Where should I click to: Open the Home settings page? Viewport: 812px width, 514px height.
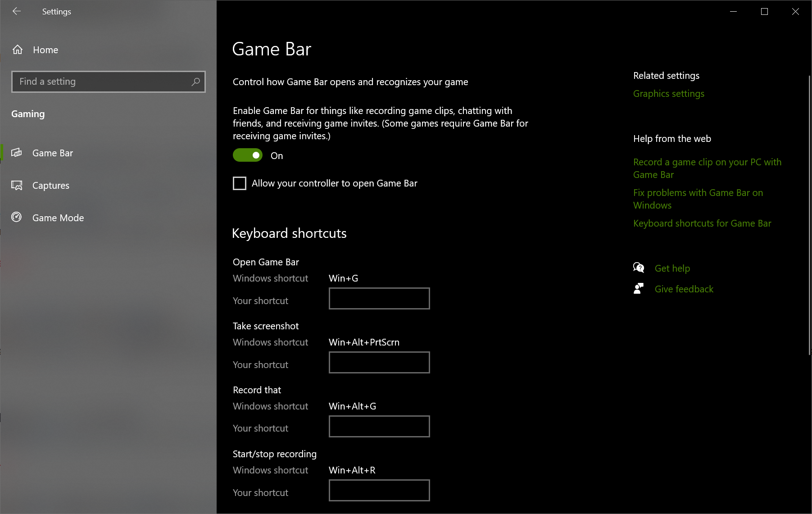(x=45, y=50)
